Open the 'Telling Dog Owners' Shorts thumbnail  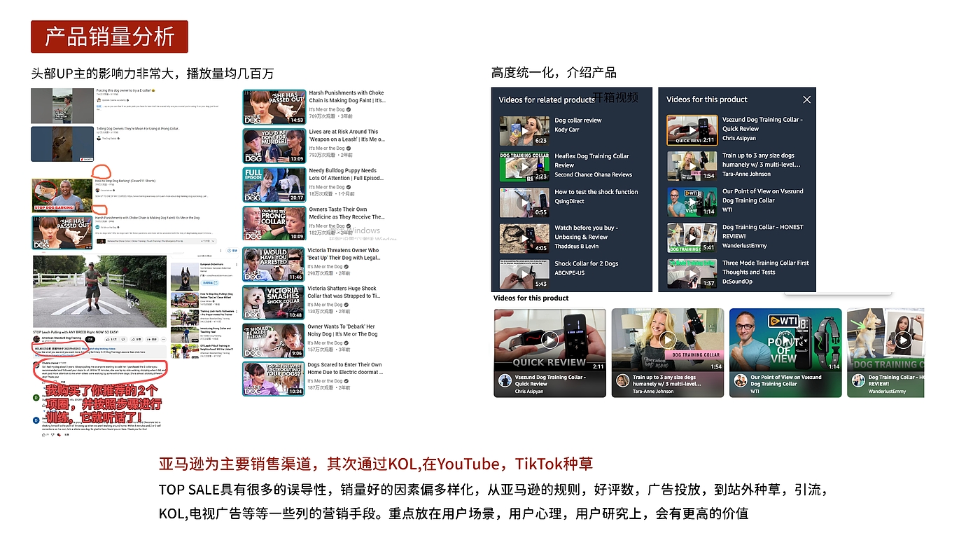click(x=62, y=144)
